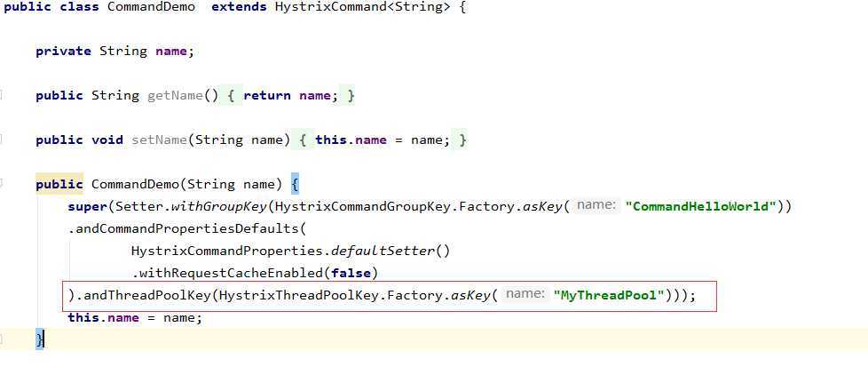Screen dimensions: 868x375
Task: Select the HystrixCommandGroupKey identifier
Action: [x=363, y=207]
